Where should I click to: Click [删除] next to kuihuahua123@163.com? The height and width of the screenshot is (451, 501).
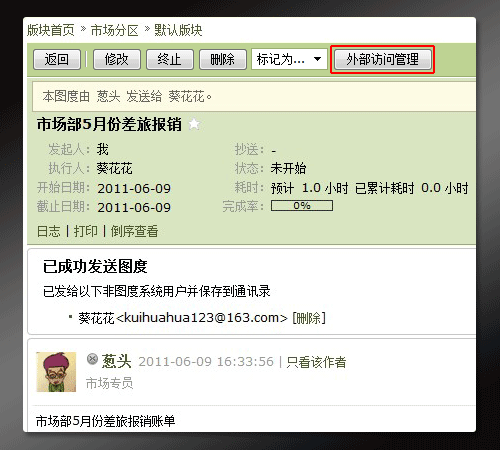coord(309,318)
